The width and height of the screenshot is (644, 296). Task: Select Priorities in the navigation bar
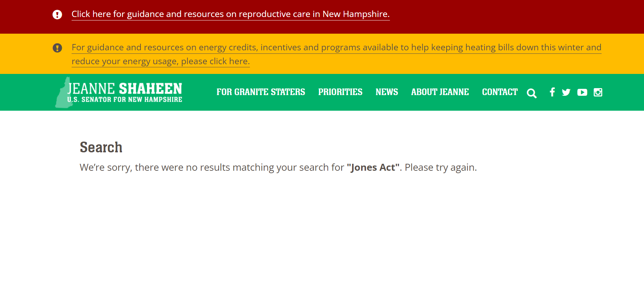pyautogui.click(x=340, y=92)
